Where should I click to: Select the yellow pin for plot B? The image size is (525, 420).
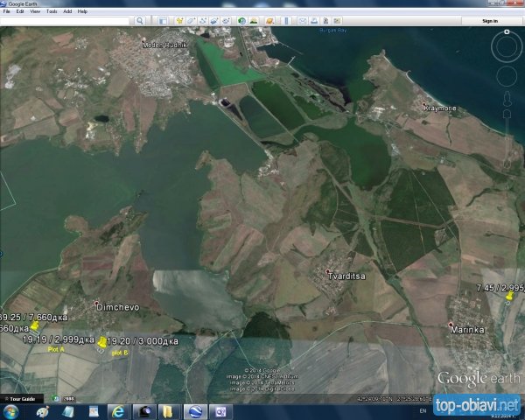click(102, 342)
